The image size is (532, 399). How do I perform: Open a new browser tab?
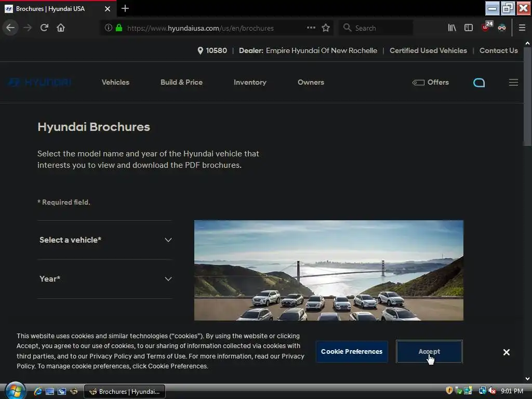pos(125,8)
